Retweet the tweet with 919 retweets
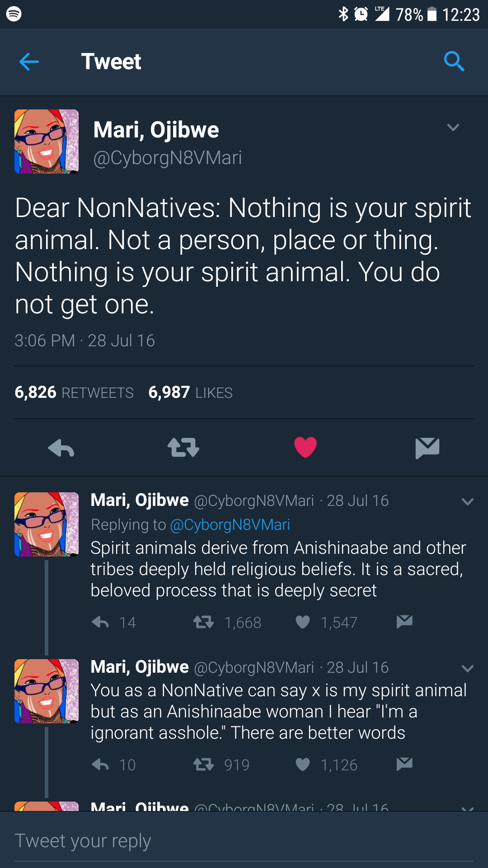488x868 pixels. (x=204, y=764)
